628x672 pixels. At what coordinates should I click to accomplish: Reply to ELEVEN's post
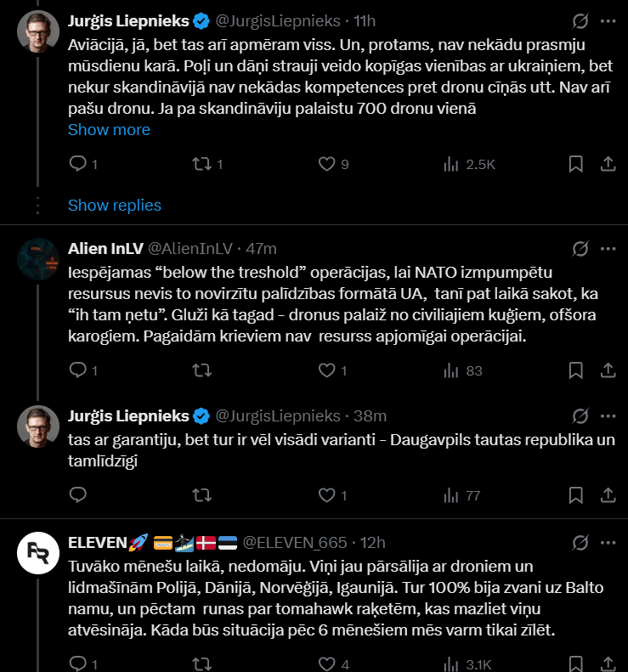[77, 664]
